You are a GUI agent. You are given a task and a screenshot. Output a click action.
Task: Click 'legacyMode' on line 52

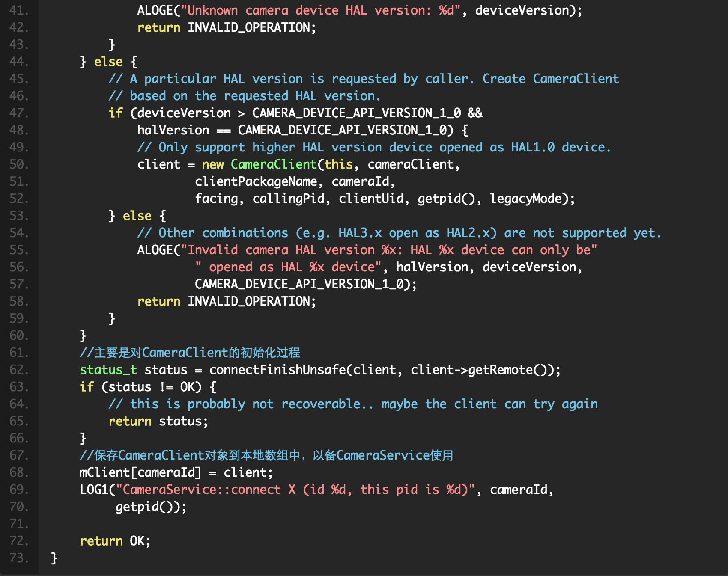(x=525, y=199)
